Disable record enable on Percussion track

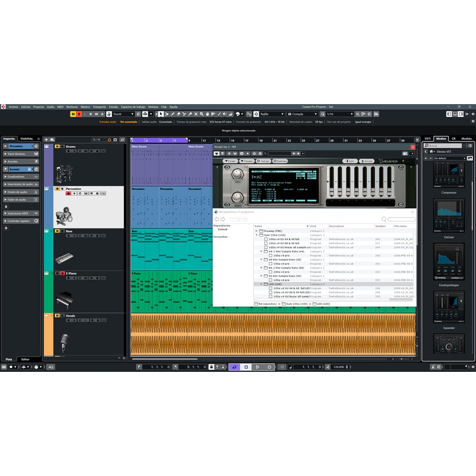(x=68, y=193)
